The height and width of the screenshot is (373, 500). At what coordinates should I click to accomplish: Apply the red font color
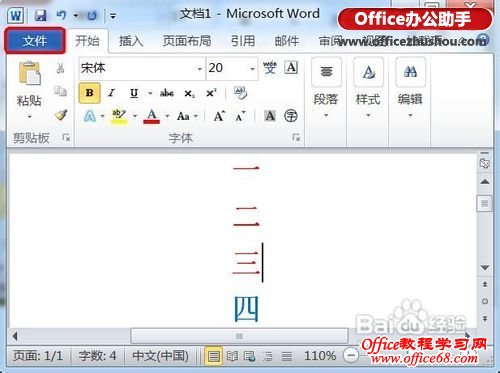[x=152, y=116]
